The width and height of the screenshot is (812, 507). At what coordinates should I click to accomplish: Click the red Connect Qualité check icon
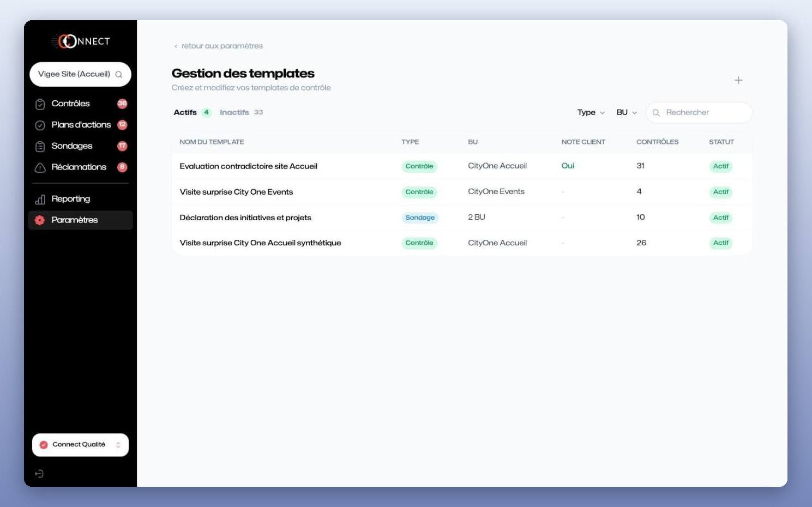(44, 445)
